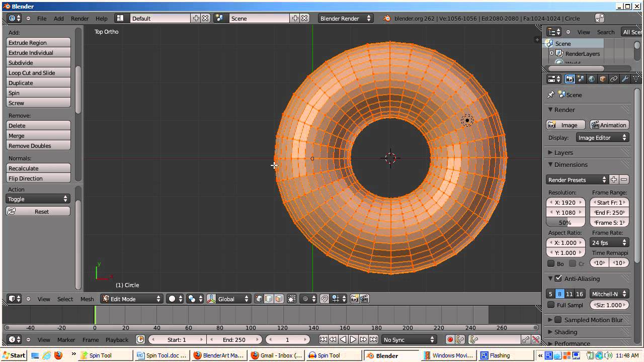Open the Edit Mode dropdown

tap(132, 299)
